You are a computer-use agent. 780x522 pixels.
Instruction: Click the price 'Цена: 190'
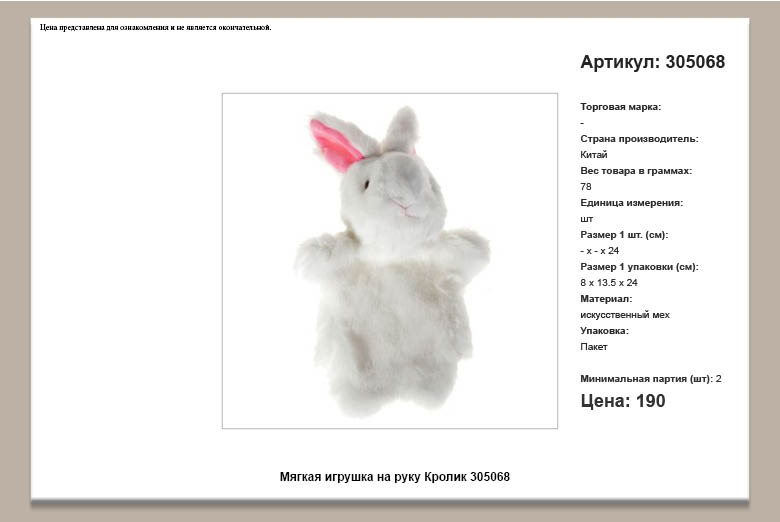(623, 401)
